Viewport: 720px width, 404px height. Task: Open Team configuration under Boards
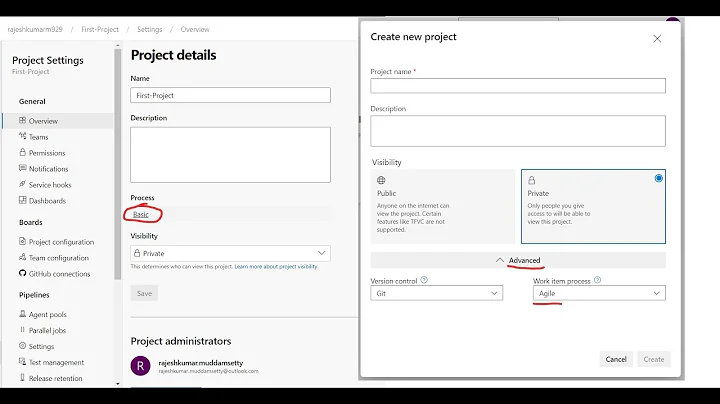point(59,258)
